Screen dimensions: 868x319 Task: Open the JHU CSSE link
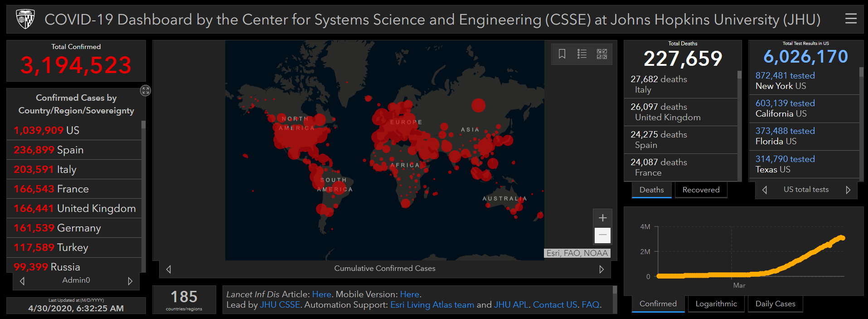point(280,305)
